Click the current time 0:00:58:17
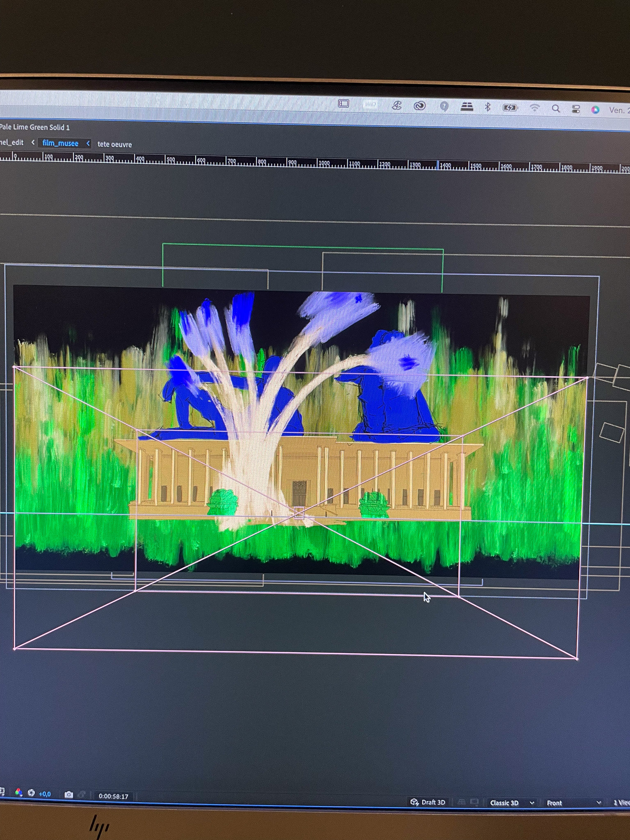This screenshot has width=630, height=840. click(x=113, y=796)
